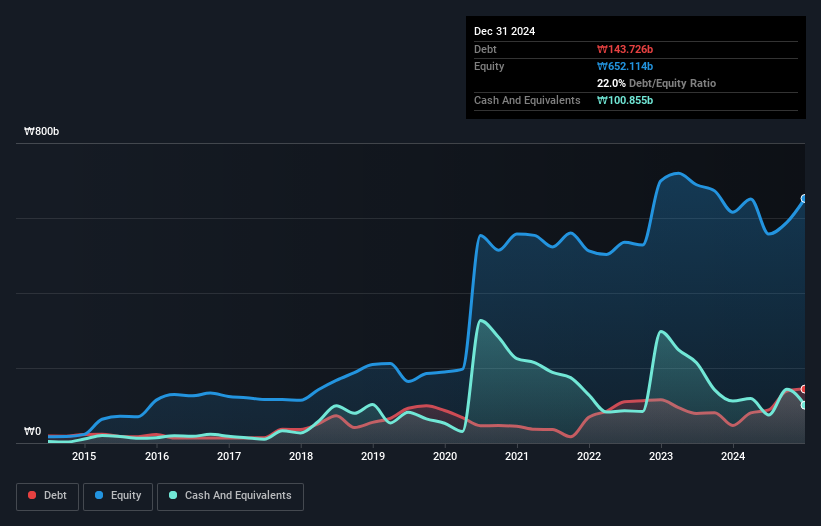Viewport: 821px width, 526px height.
Task: Click the Equity row label in tooltip
Action: [489, 66]
